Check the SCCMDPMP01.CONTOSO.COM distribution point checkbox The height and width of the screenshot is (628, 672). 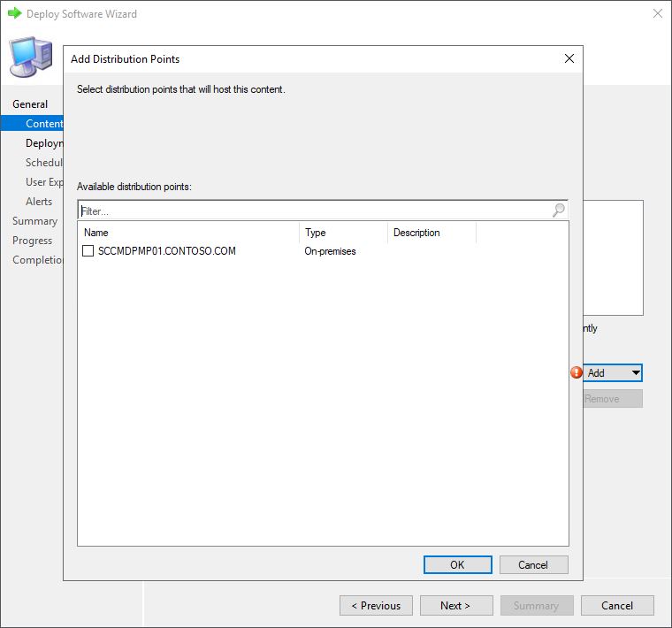click(x=88, y=251)
